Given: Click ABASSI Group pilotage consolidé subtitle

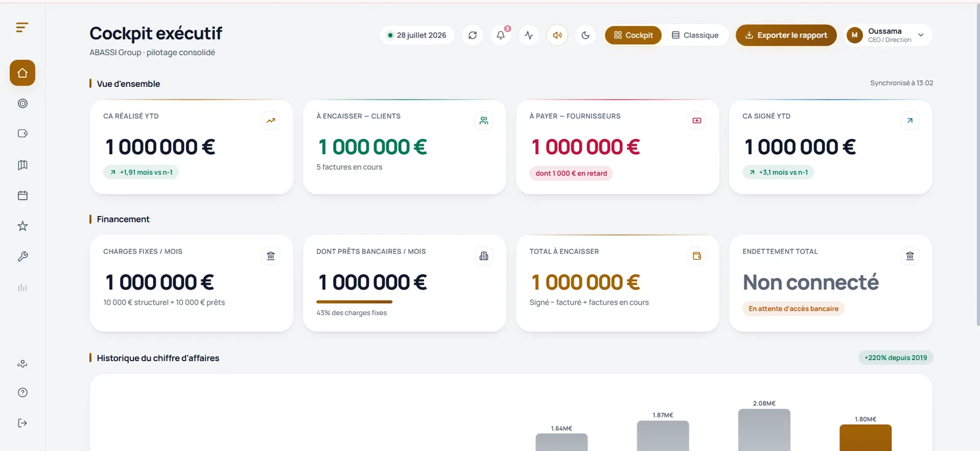Looking at the screenshot, I should [x=152, y=53].
